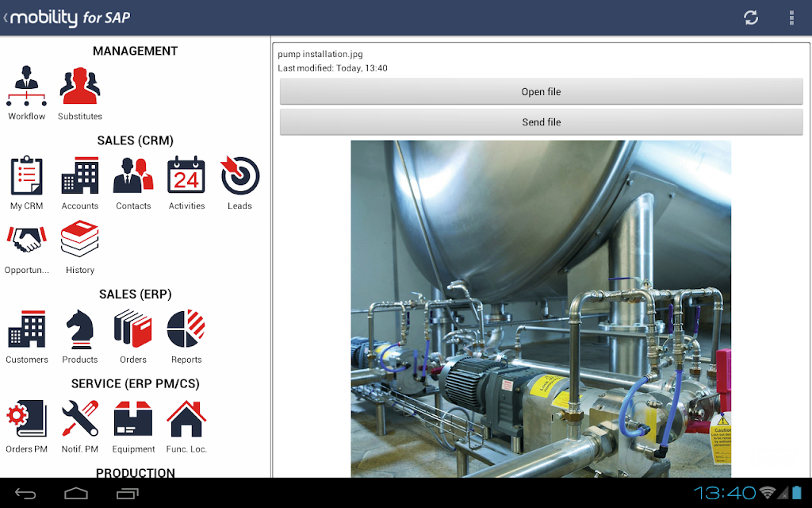Open the History books icon

pyautogui.click(x=80, y=239)
